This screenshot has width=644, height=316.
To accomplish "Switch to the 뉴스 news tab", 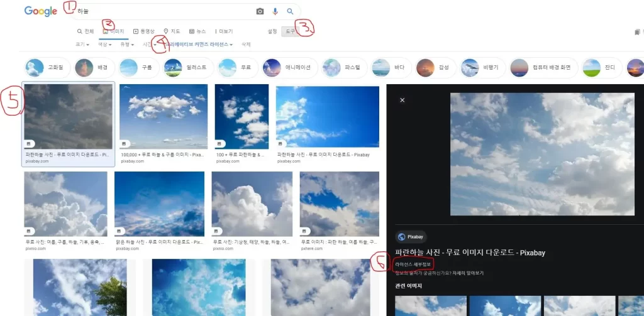I will pyautogui.click(x=197, y=31).
